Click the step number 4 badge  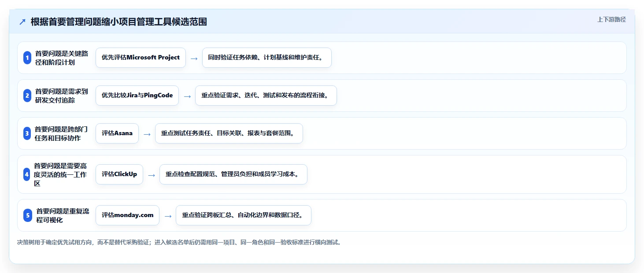point(27,174)
